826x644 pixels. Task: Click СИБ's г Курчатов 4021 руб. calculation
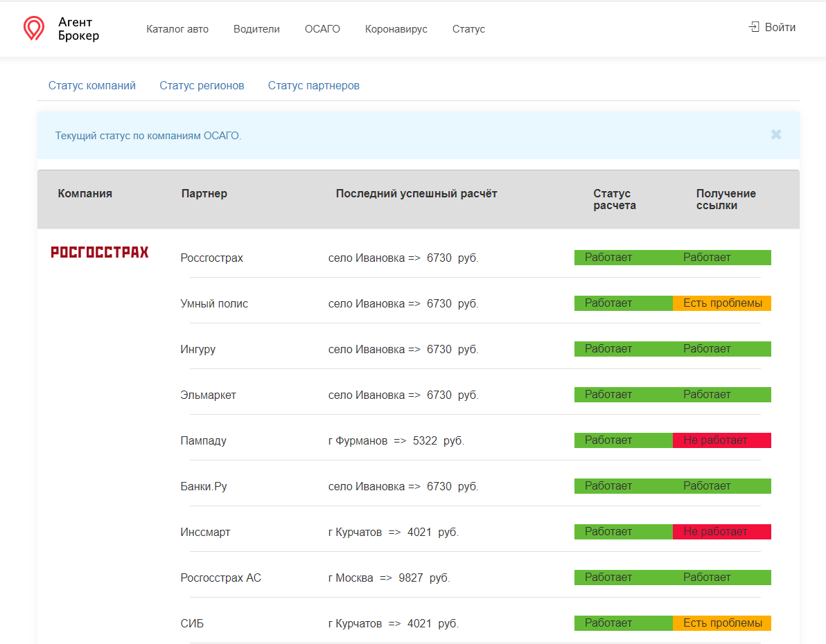(x=394, y=623)
